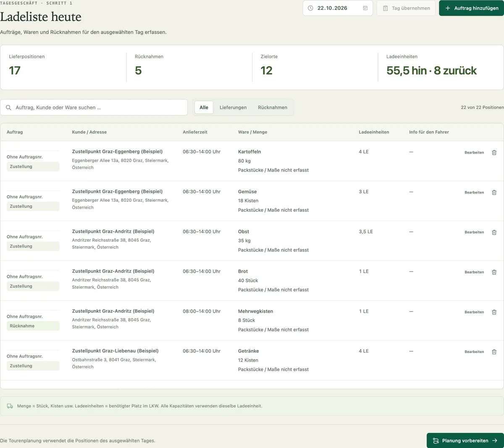
Task: Delete the Mehrwegkisten return via trash icon
Action: [x=494, y=312]
